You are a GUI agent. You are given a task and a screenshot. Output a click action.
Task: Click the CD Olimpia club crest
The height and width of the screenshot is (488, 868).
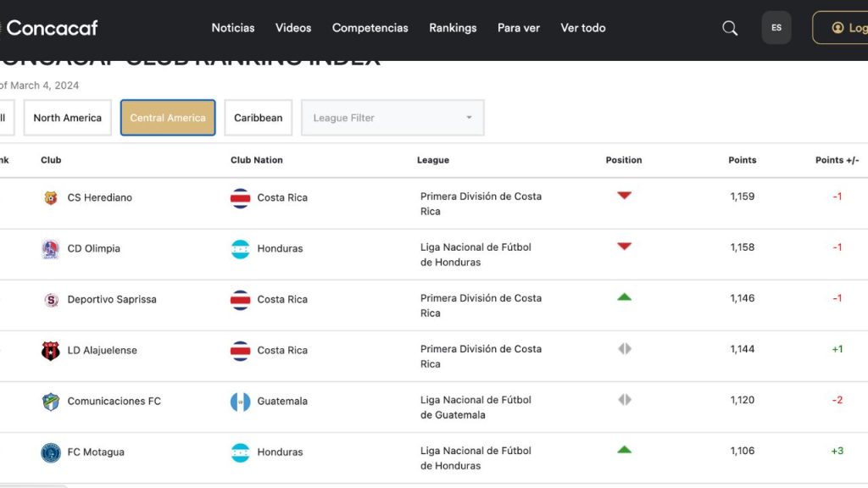(50, 249)
